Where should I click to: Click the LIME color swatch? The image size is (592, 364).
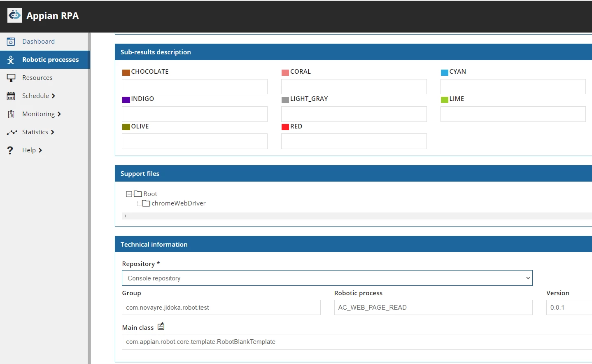(445, 100)
